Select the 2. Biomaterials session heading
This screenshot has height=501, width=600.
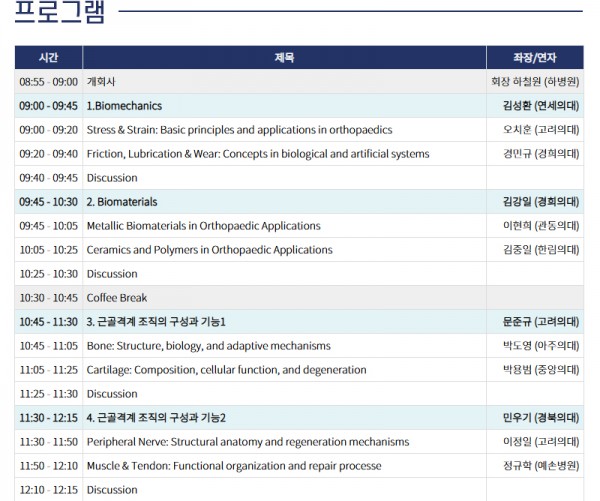122,202
